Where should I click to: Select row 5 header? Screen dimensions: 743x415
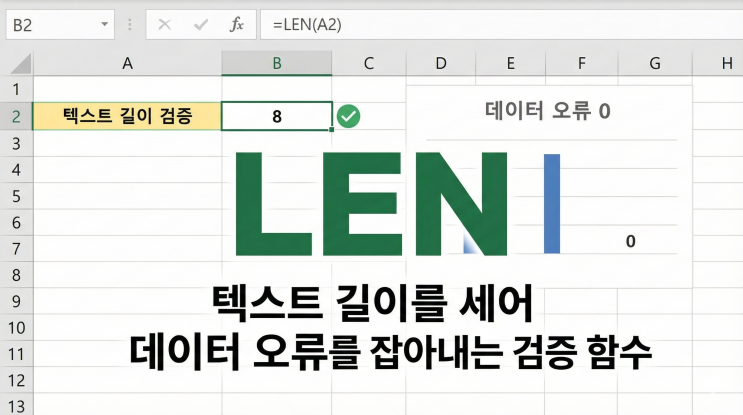tap(17, 196)
